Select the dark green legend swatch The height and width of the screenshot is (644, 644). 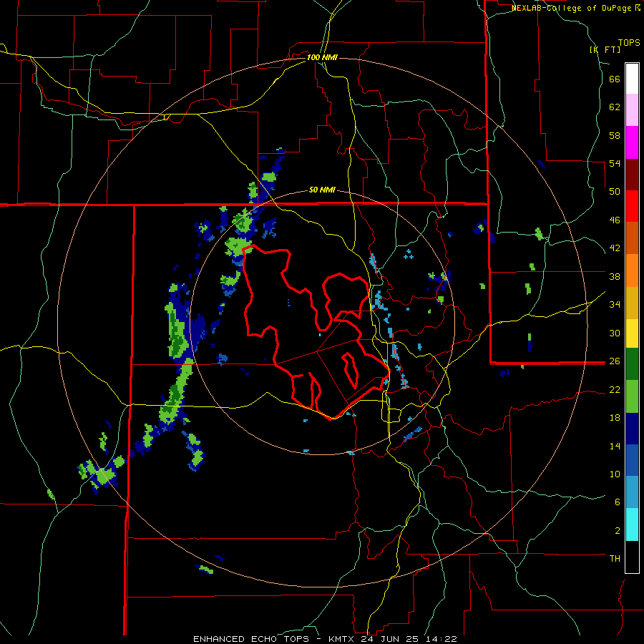pyautogui.click(x=632, y=364)
